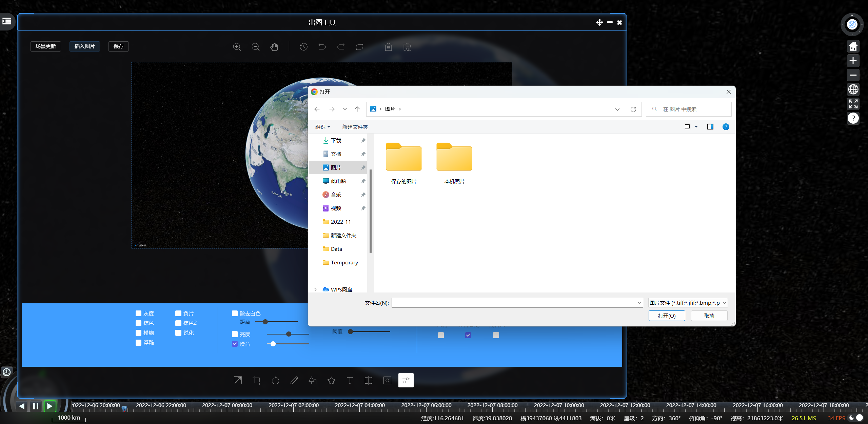Select the text T tool

point(350,380)
